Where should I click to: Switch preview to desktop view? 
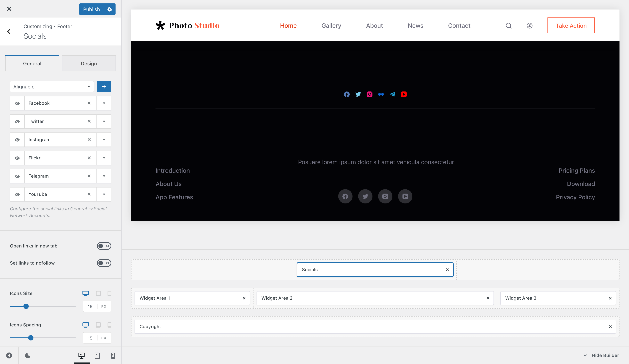point(82,355)
